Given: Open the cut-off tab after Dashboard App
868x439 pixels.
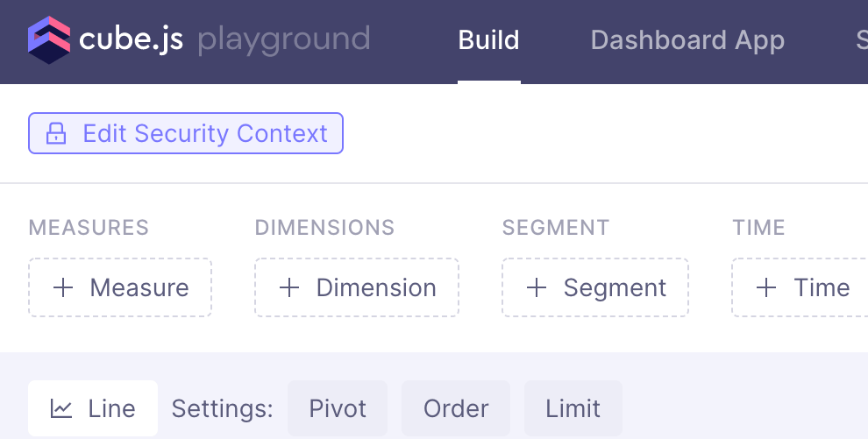Looking at the screenshot, I should [861, 40].
